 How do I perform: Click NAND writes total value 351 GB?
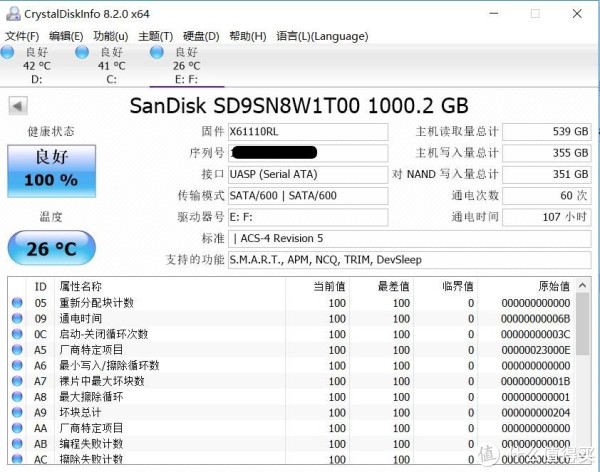coord(547,175)
